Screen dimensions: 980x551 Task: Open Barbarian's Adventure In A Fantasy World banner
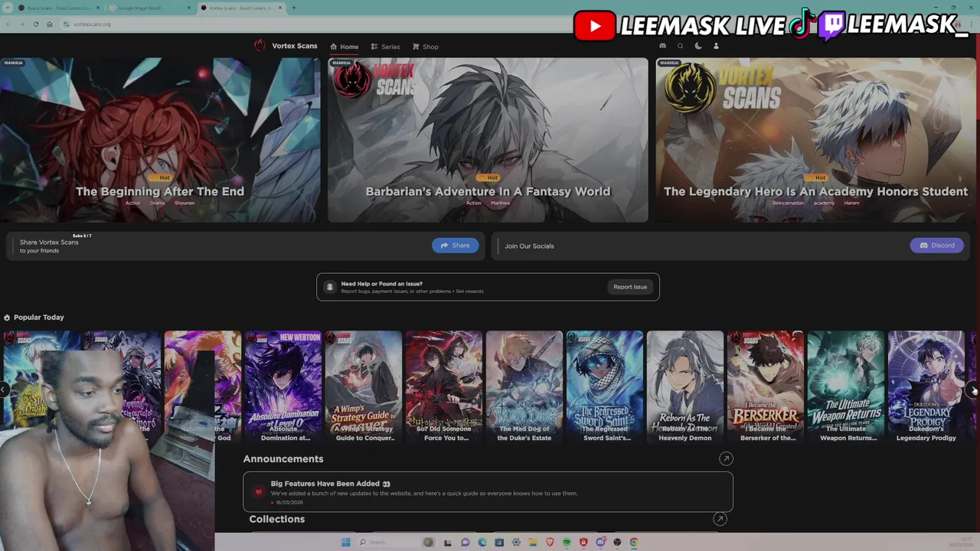[x=488, y=141]
